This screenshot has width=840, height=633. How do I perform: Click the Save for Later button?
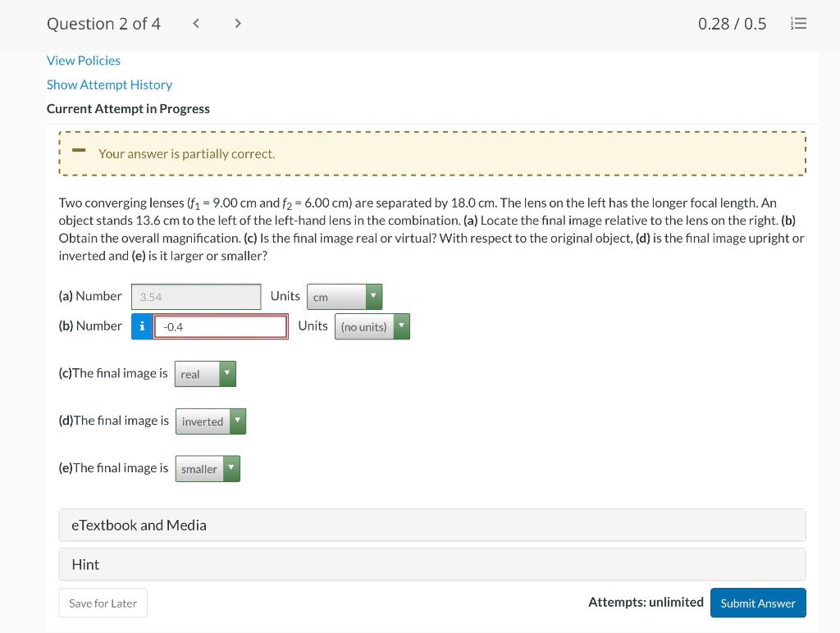click(x=103, y=603)
